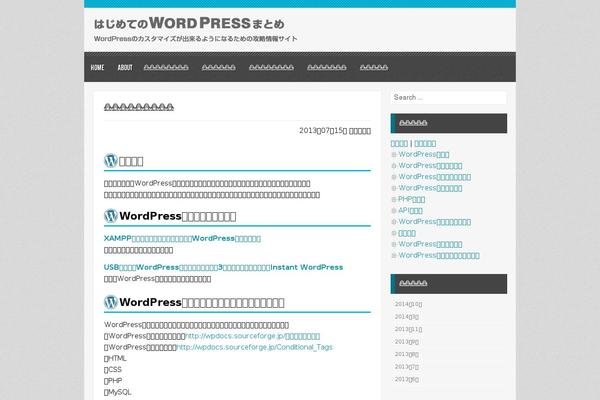Expand the API category tree icon
The height and width of the screenshot is (400, 600).
394,211
